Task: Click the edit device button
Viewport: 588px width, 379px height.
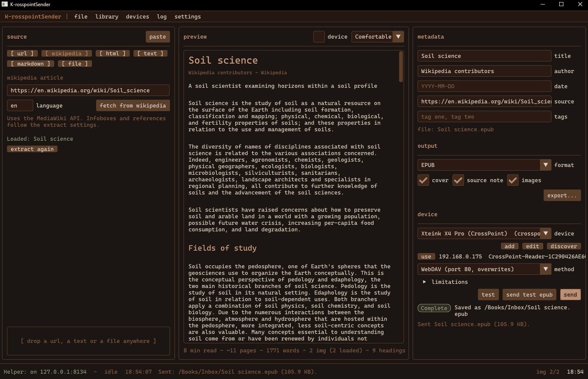Action: [533, 246]
